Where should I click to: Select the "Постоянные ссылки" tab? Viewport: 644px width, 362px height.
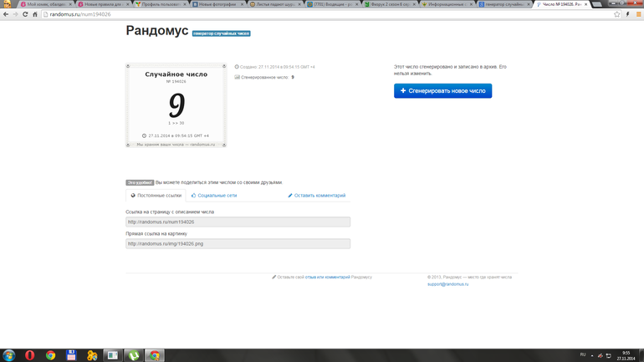tap(156, 196)
